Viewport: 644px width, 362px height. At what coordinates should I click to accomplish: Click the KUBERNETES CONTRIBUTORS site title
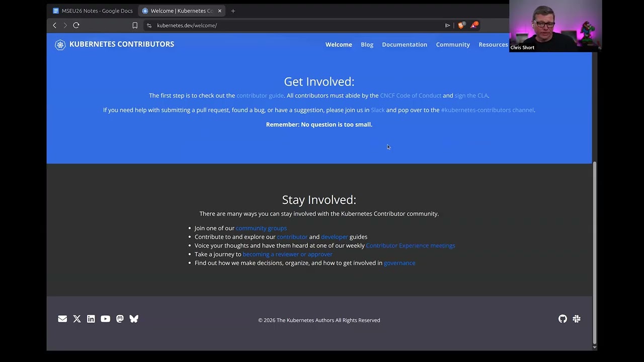tap(122, 44)
